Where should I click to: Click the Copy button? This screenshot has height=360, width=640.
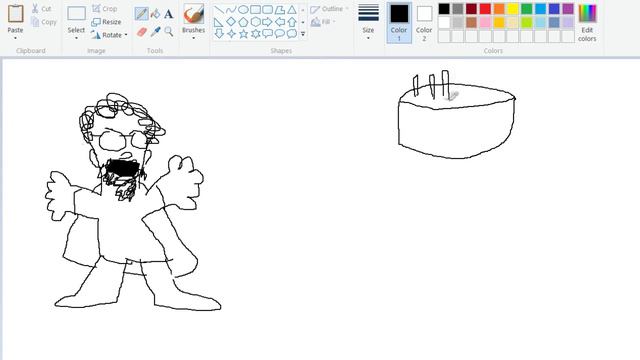point(44,22)
